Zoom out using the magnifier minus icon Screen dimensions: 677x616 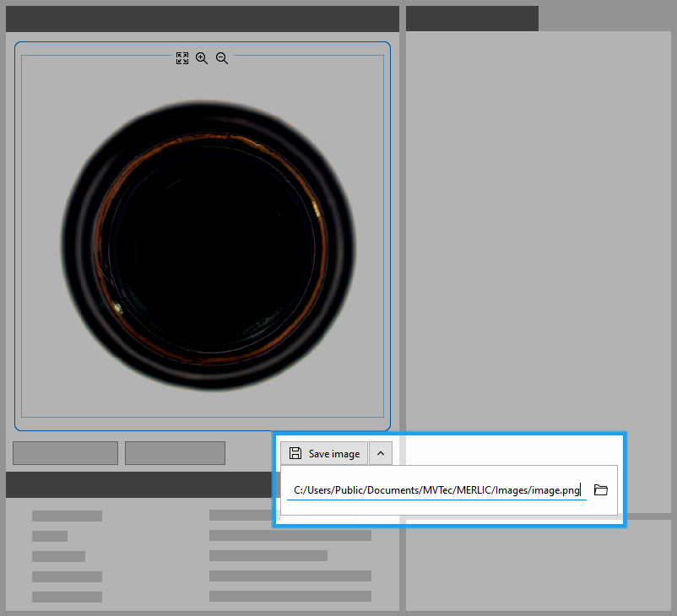pos(222,58)
